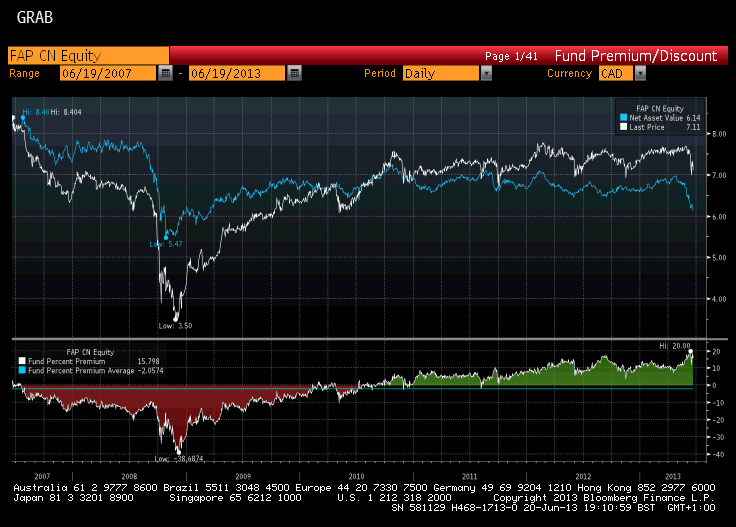Select the CAD currency combo box
This screenshot has height=527, width=736.
click(x=616, y=73)
